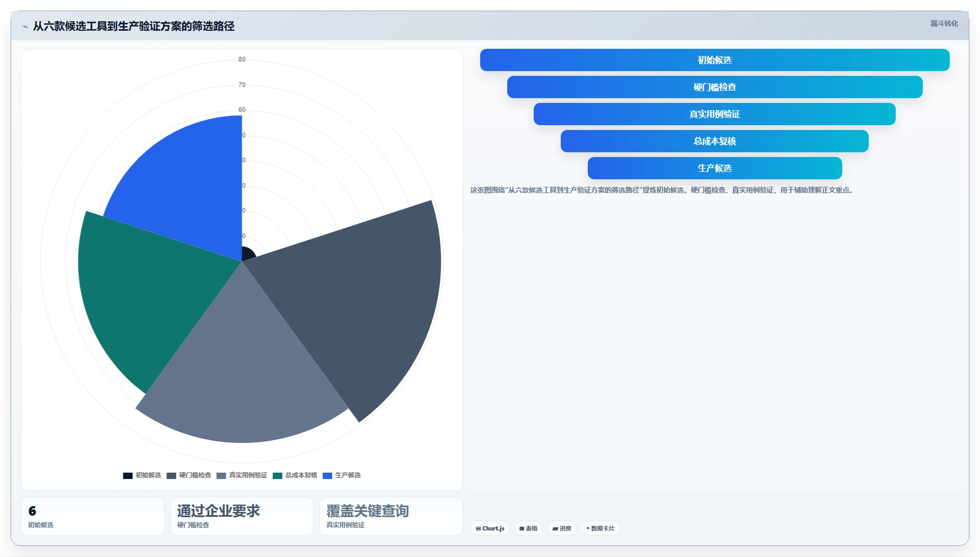This screenshot has height=557, width=980.
Task: Open the data card showing 6 初始候选
Action: point(93,516)
